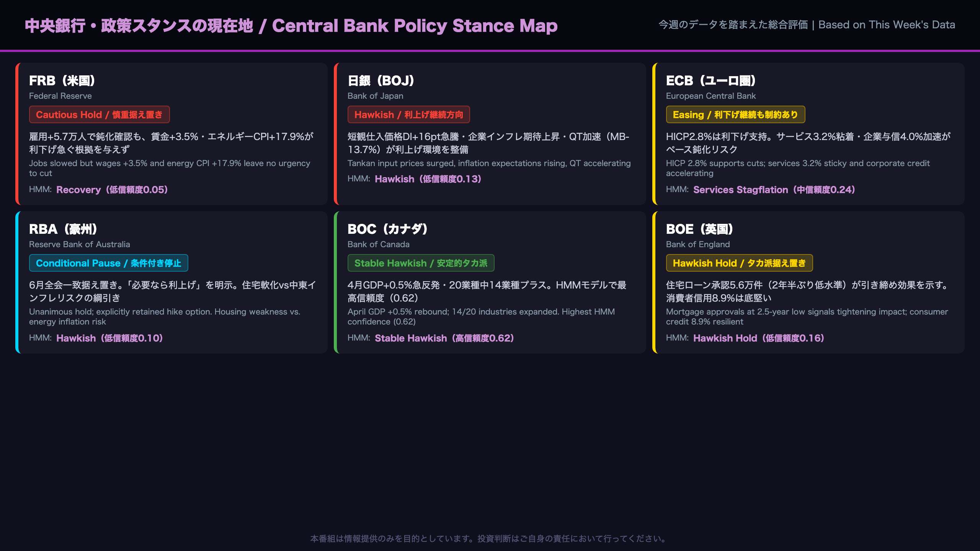This screenshot has width=980, height=551.
Task: Click HMM value 'Recovery(低信頼度0.05)'
Action: 112,190
